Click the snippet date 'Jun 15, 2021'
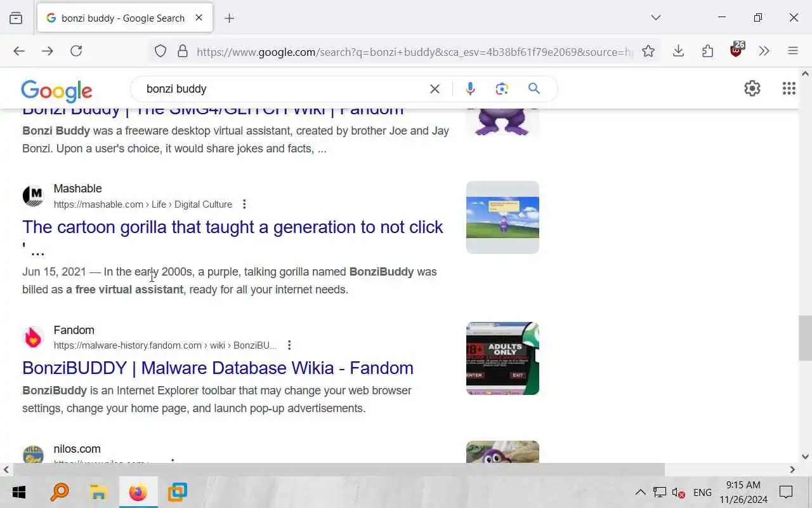This screenshot has height=508, width=812. tap(54, 272)
